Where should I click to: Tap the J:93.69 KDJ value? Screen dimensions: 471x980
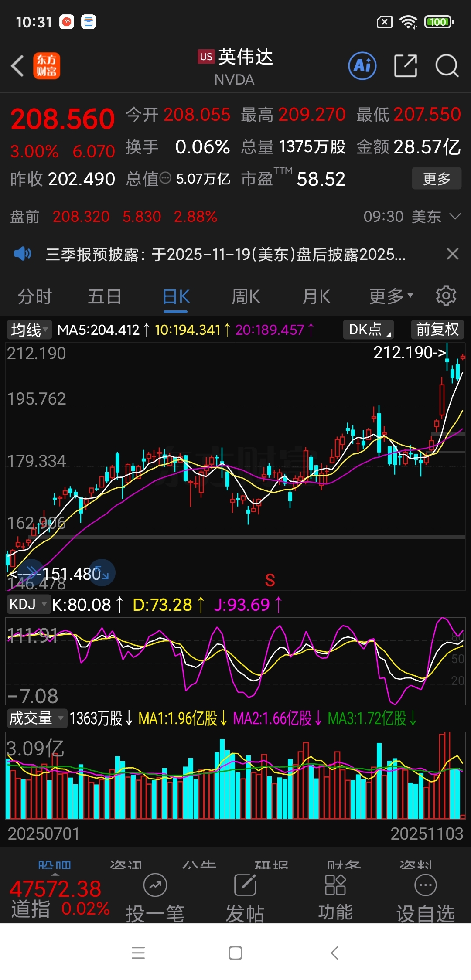pyautogui.click(x=248, y=605)
